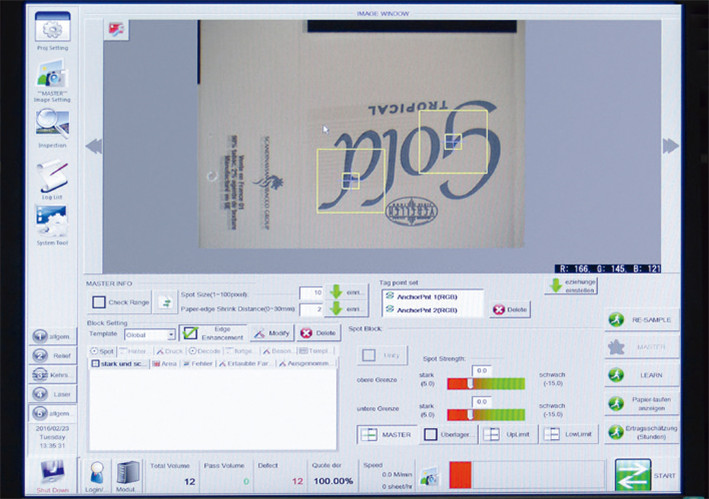This screenshot has width=709, height=499.
Task: Select AnchorPnt 1(RGB) in tag list
Action: [427, 297]
